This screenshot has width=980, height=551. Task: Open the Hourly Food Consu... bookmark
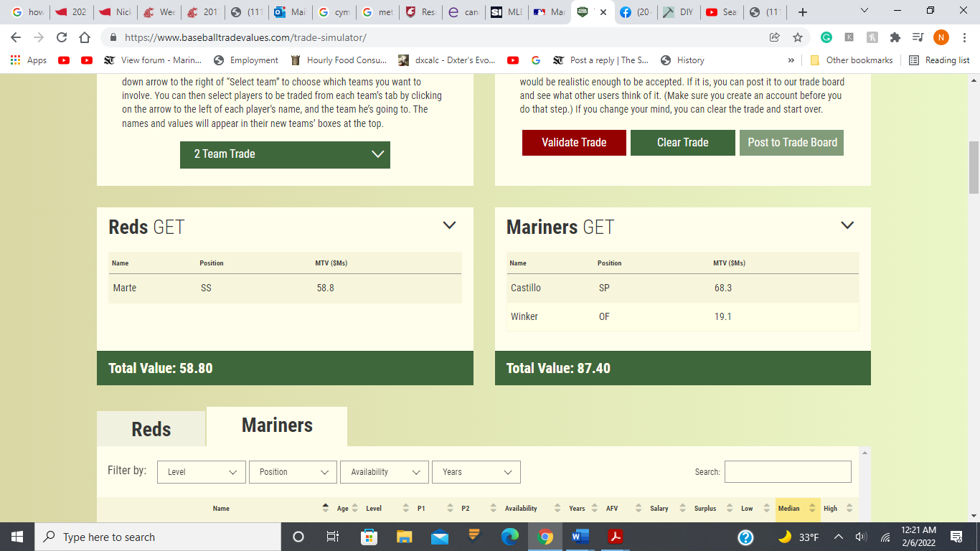(x=339, y=60)
